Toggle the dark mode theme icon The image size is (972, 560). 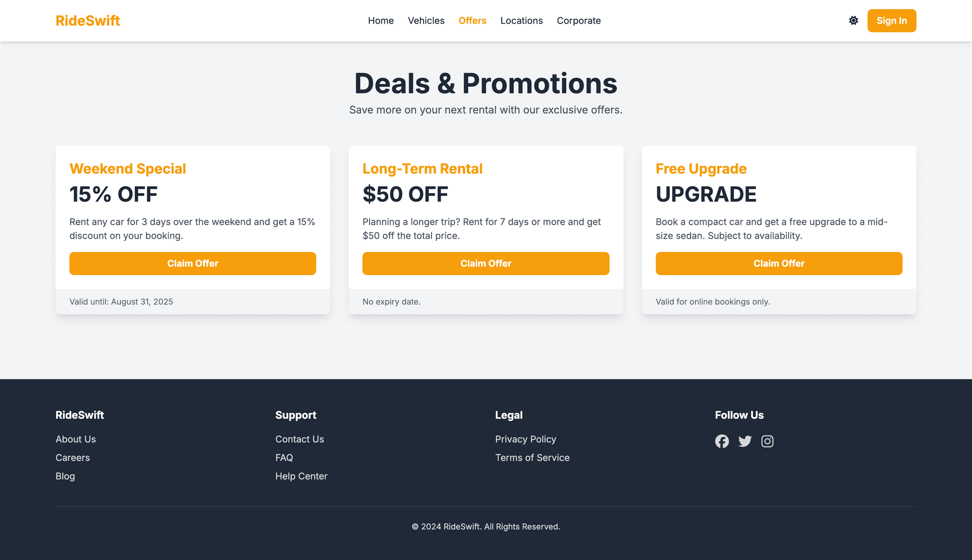tap(854, 21)
